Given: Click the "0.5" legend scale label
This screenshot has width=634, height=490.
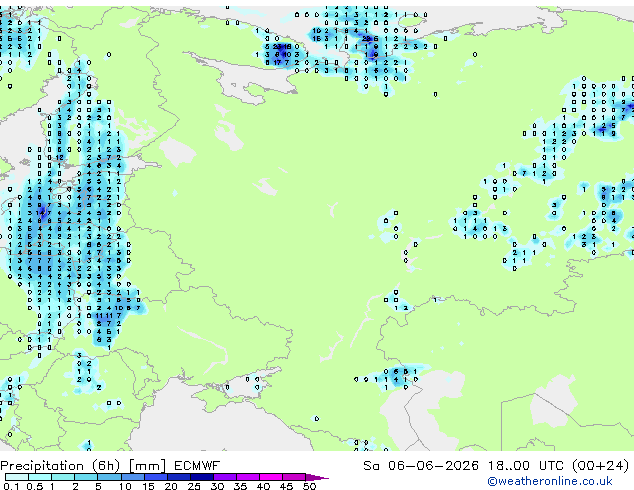Looking at the screenshot, I should coord(34,486).
